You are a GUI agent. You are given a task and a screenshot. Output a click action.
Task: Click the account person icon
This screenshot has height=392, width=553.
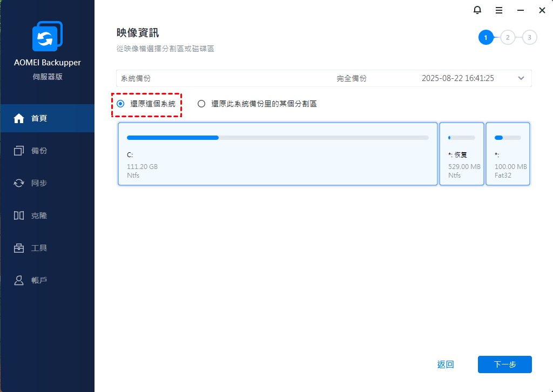tap(19, 280)
